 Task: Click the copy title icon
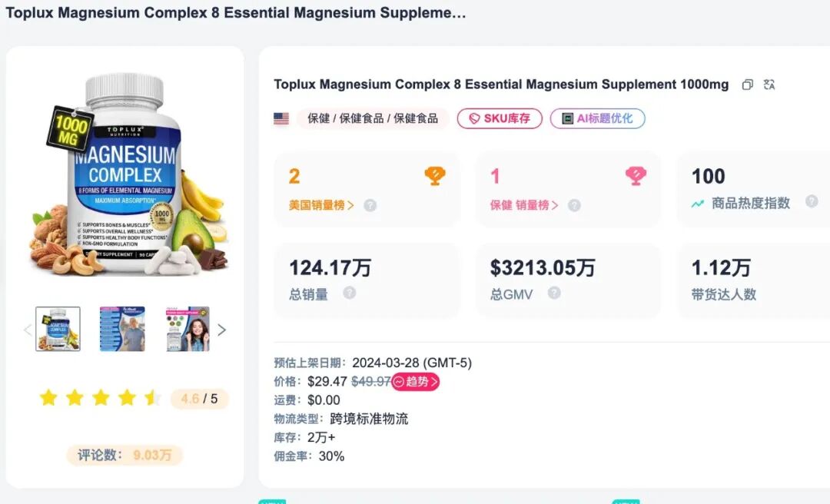tap(747, 85)
